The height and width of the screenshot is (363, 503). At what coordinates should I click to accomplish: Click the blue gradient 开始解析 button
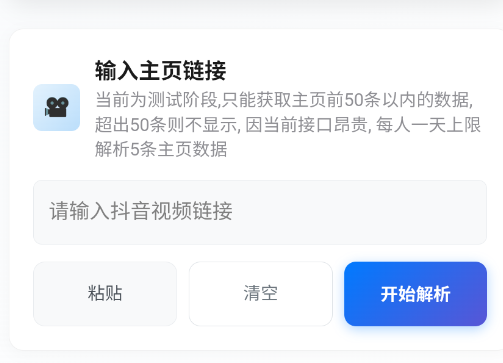pos(415,293)
